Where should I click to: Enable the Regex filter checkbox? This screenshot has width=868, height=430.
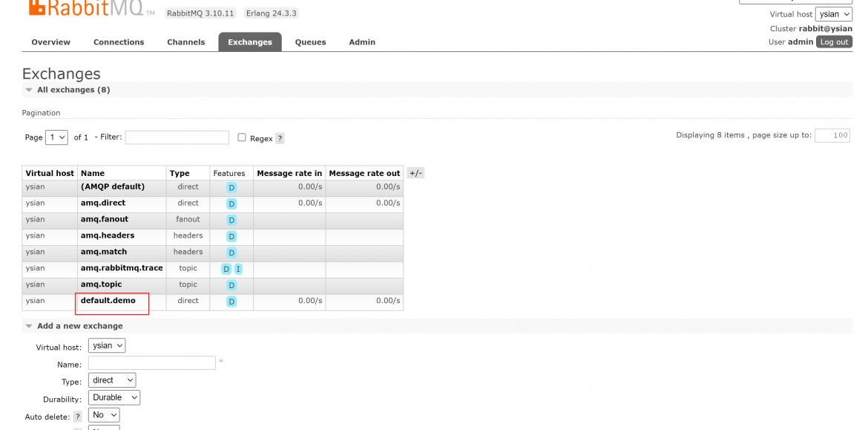242,137
